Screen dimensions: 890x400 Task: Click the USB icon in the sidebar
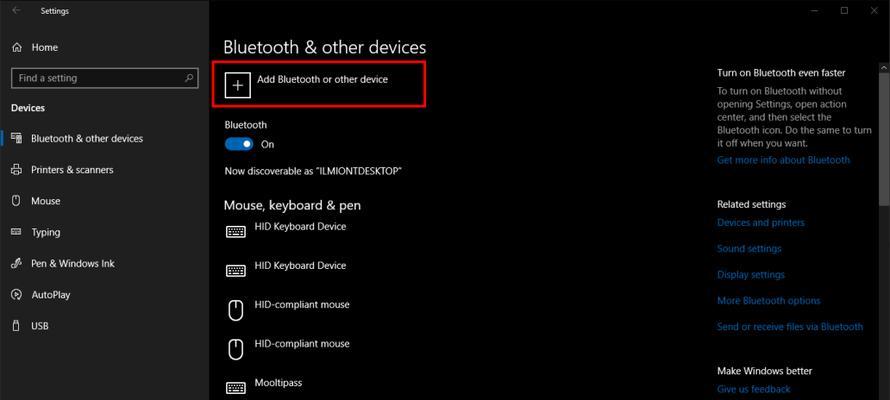(16, 326)
